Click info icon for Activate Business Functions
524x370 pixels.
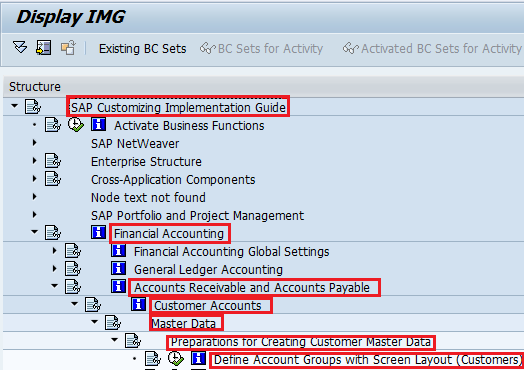pos(98,124)
